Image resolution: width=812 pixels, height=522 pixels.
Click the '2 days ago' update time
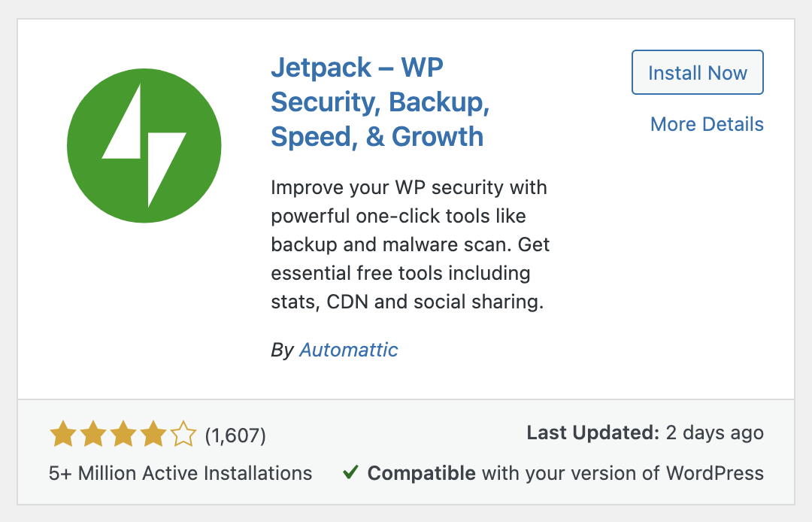714,432
